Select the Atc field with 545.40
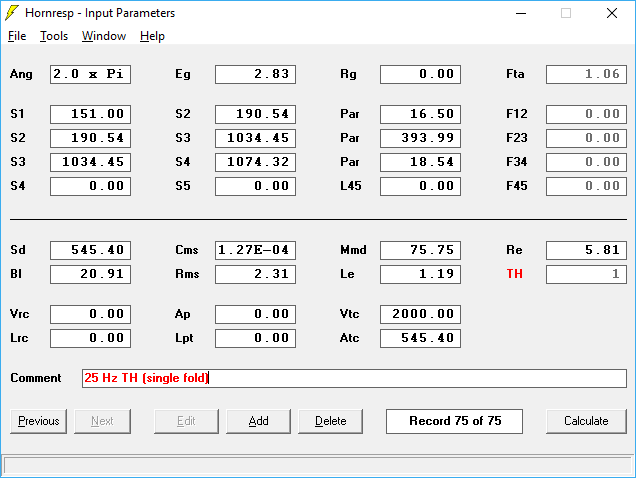This screenshot has width=636, height=478. [x=420, y=338]
